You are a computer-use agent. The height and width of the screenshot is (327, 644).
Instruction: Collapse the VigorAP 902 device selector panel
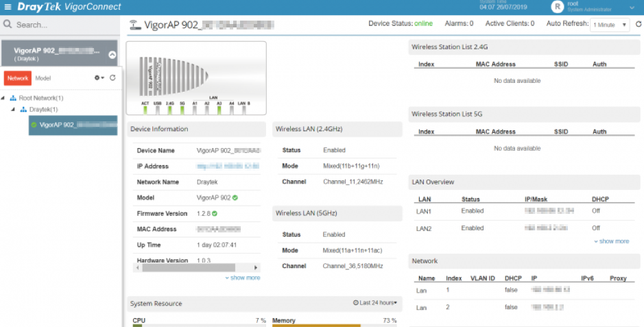point(112,55)
